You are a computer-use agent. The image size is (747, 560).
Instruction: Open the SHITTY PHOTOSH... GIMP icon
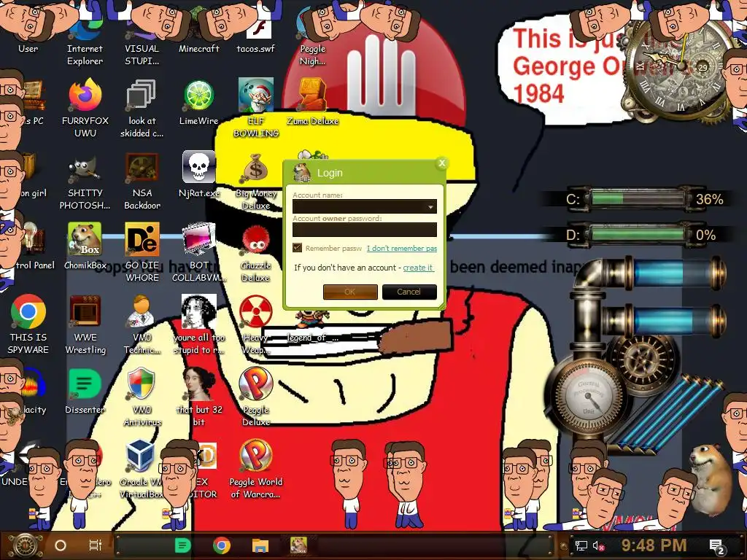point(85,168)
